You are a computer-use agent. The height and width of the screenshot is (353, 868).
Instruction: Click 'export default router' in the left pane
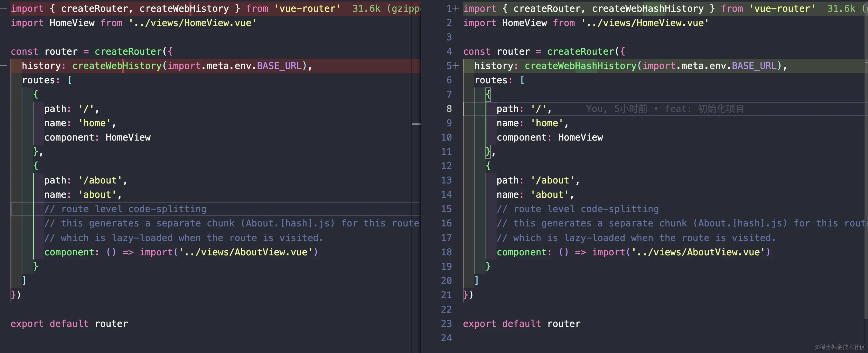(69, 324)
